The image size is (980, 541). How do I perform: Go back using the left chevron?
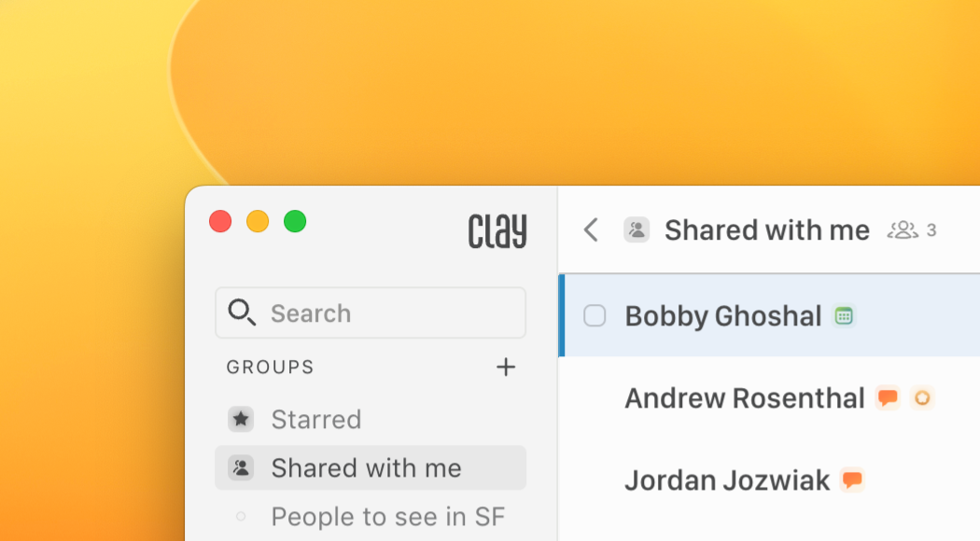point(591,230)
